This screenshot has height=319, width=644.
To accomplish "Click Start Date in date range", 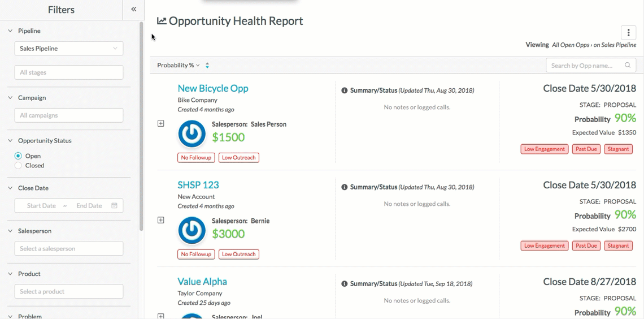I will click(x=41, y=205).
